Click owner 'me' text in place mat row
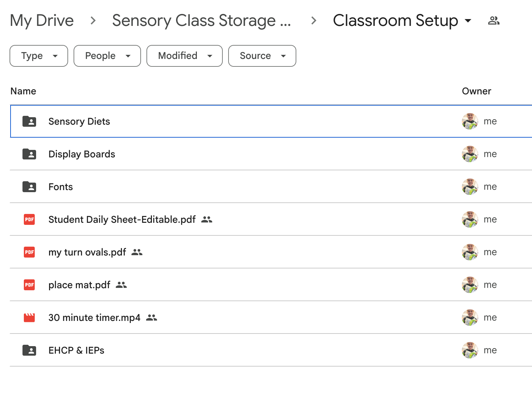Image resolution: width=532 pixels, height=402 pixels. click(490, 285)
